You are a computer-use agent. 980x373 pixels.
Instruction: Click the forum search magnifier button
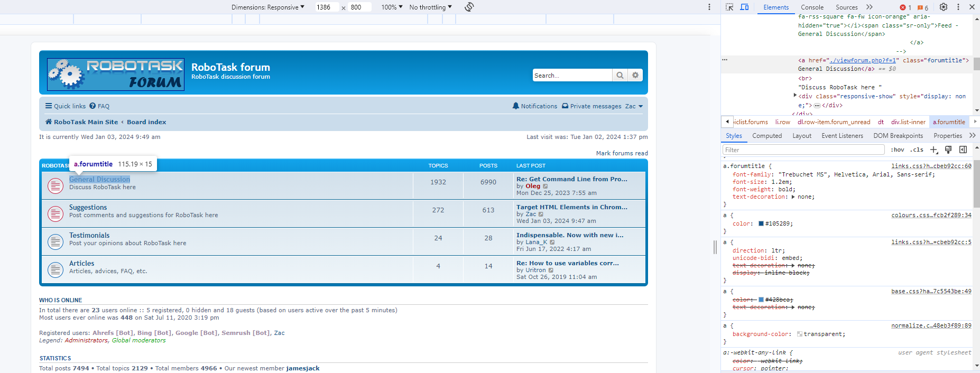pos(620,75)
